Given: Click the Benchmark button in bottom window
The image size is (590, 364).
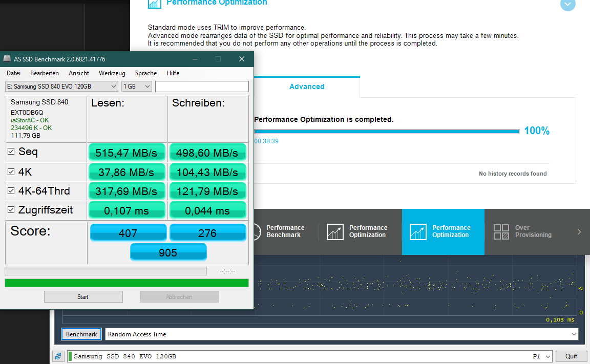Looking at the screenshot, I should (x=81, y=334).
